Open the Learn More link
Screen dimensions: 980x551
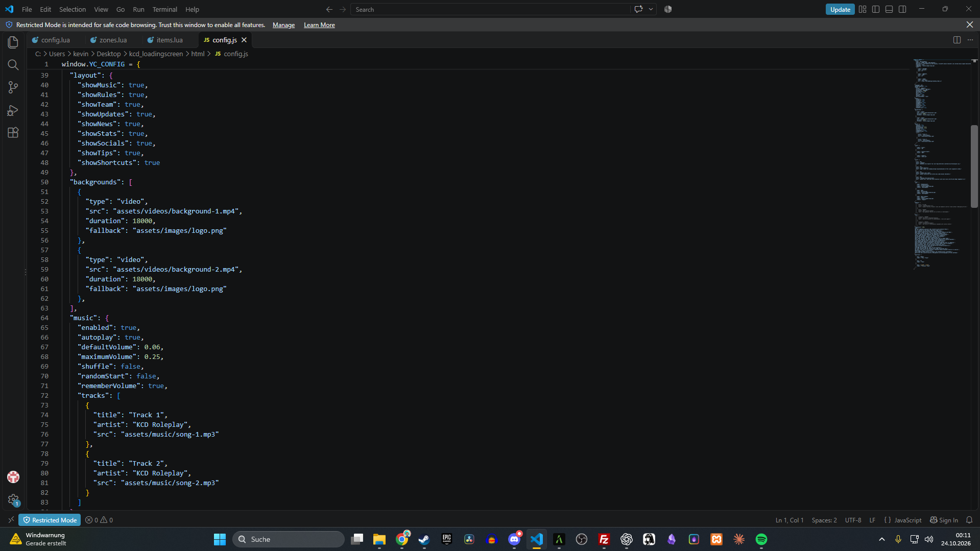(319, 25)
